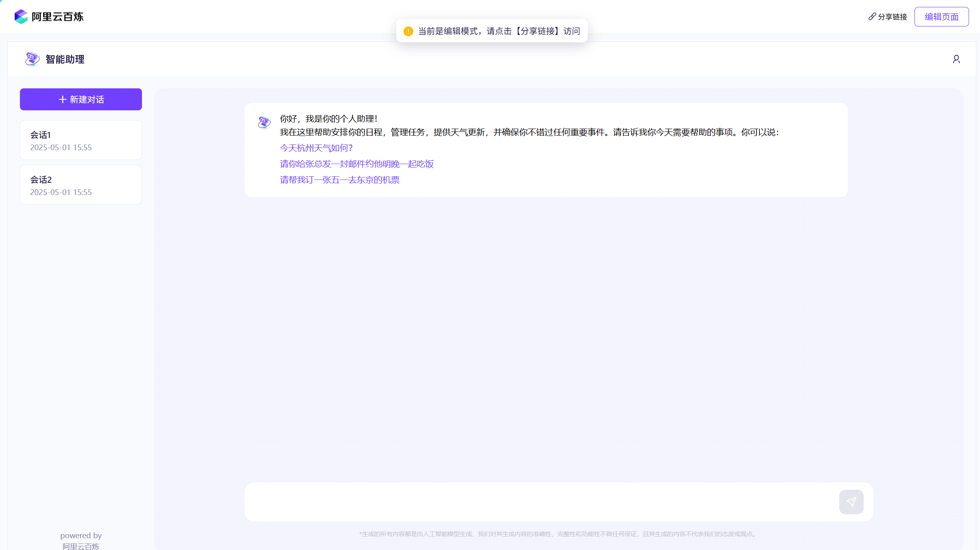Click the send message arrow icon
980x550 pixels.
851,502
